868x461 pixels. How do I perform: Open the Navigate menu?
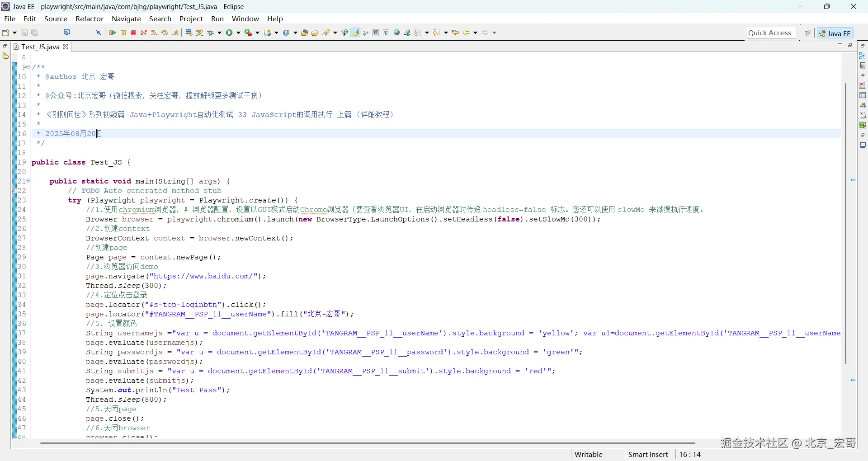126,19
